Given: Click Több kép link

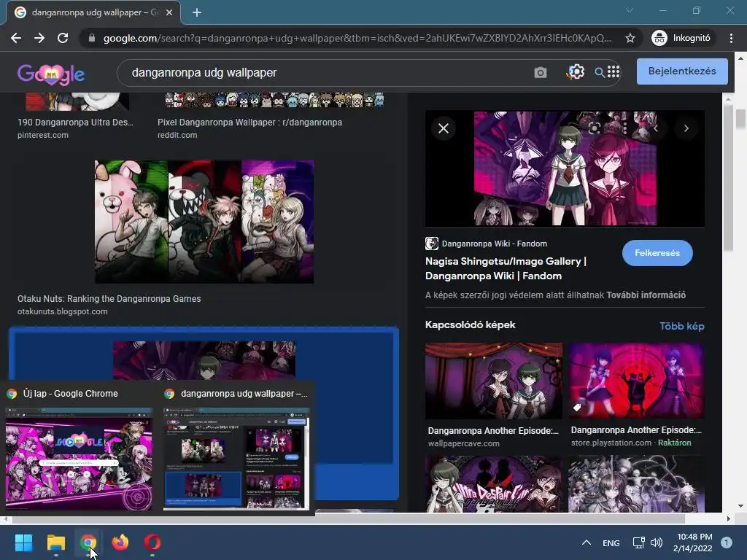Looking at the screenshot, I should [x=682, y=326].
